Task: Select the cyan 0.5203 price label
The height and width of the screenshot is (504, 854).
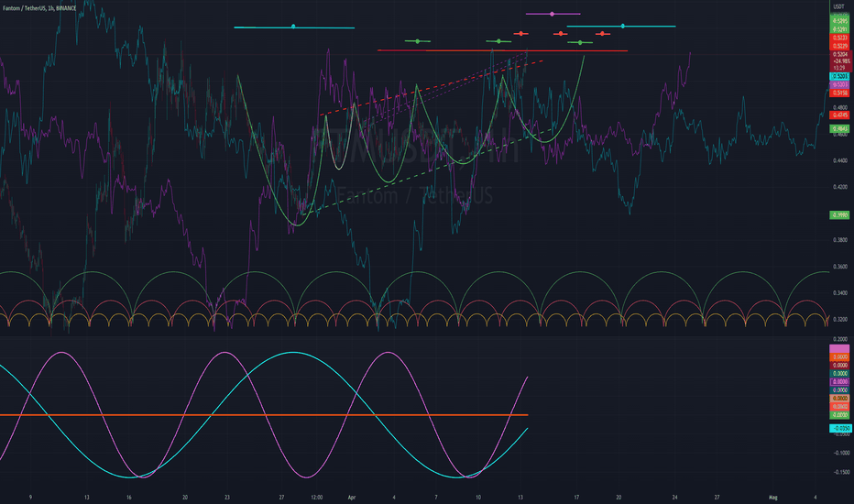Action: (839, 76)
